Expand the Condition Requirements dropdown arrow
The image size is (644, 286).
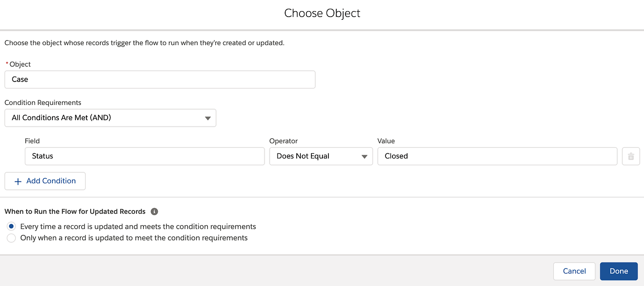point(208,118)
